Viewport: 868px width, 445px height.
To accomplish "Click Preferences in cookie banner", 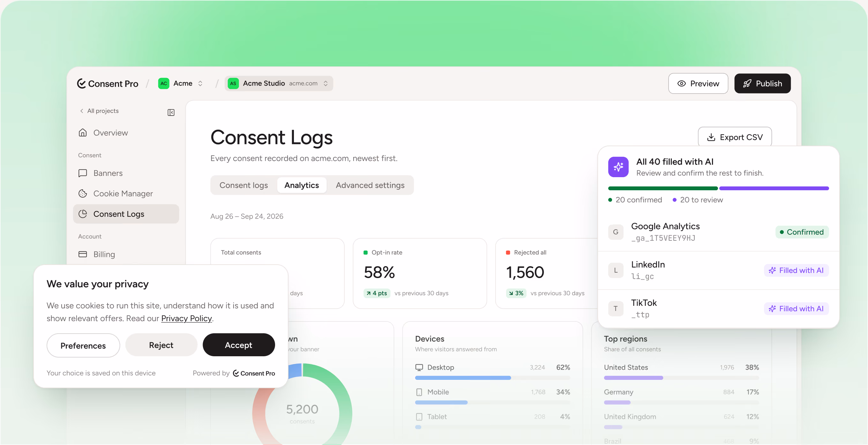I will tap(83, 345).
